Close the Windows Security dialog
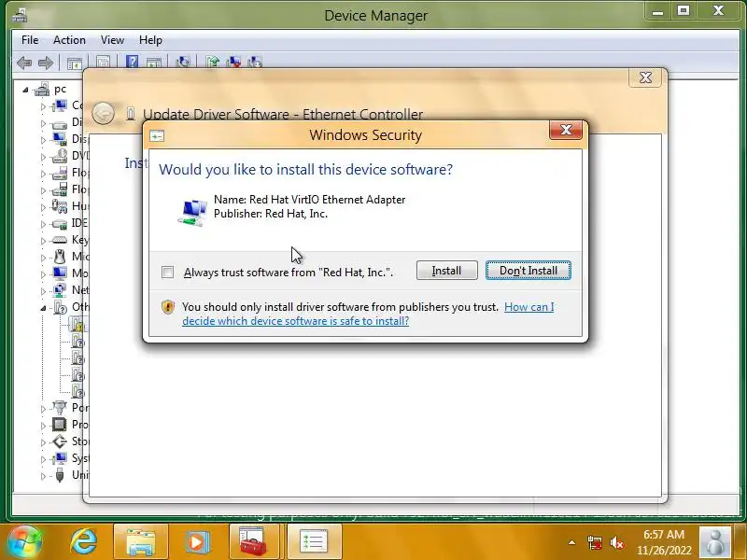 [x=566, y=130]
